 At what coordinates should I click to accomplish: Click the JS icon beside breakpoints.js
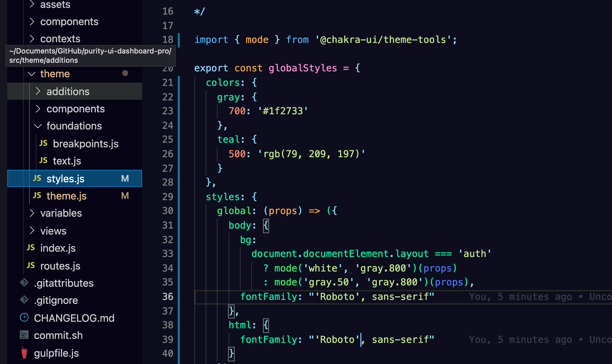tap(43, 143)
